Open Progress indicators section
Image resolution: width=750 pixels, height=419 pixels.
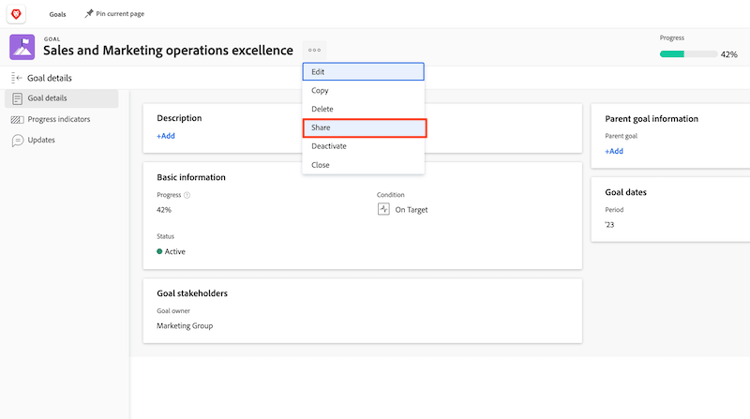[58, 119]
